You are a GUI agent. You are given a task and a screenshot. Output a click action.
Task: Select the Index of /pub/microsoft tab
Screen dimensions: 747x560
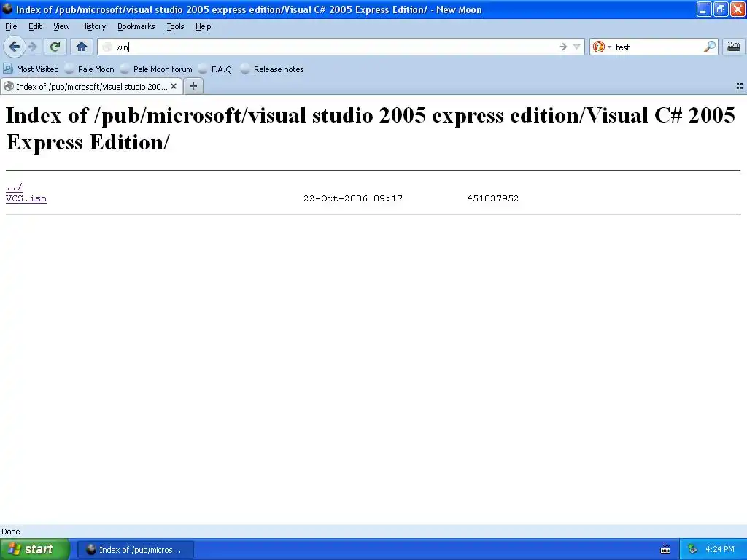tap(91, 86)
